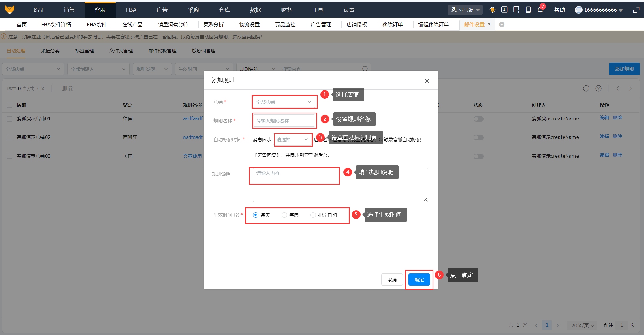The width and height of the screenshot is (644, 335).
Task: Open the 全部店铺 dropdown in the dialog
Action: [284, 102]
